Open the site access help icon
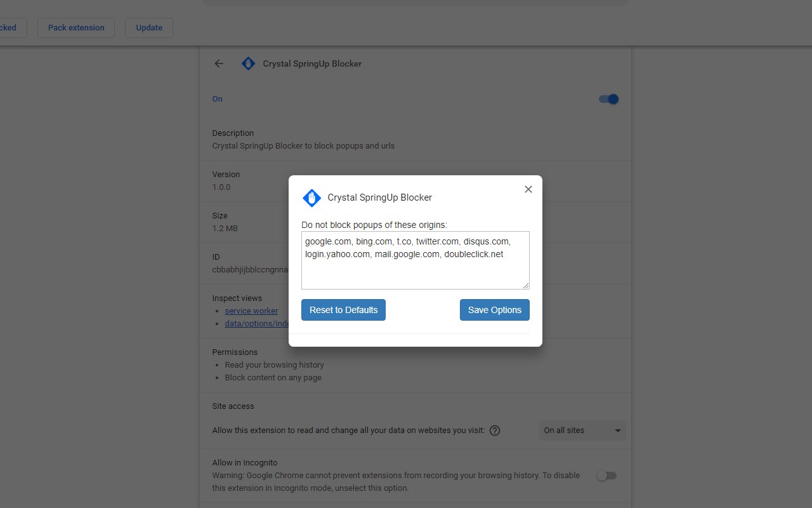812x508 pixels. coord(495,431)
